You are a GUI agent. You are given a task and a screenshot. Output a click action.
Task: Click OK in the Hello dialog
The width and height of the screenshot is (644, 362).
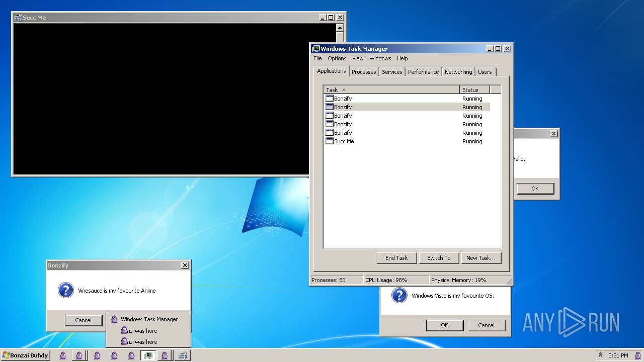pos(535,189)
